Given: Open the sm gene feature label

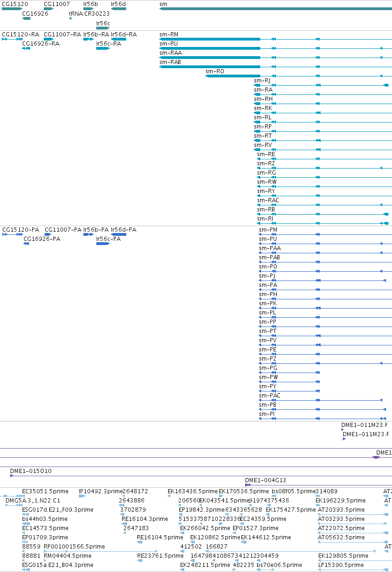Looking at the screenshot, I should click(163, 4).
